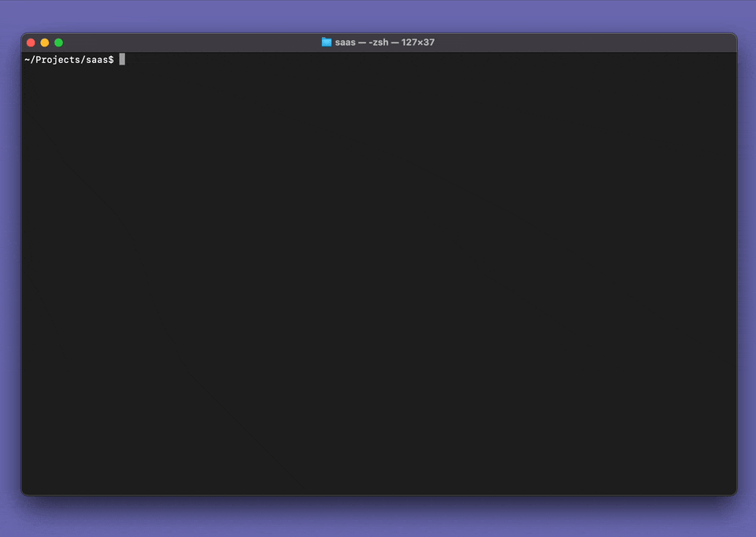
Task: Click the terminal cursor block after the prompt
Action: [x=122, y=59]
